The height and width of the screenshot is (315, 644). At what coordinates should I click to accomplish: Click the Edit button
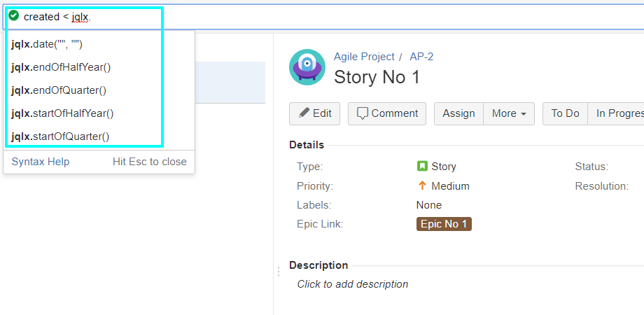(314, 113)
